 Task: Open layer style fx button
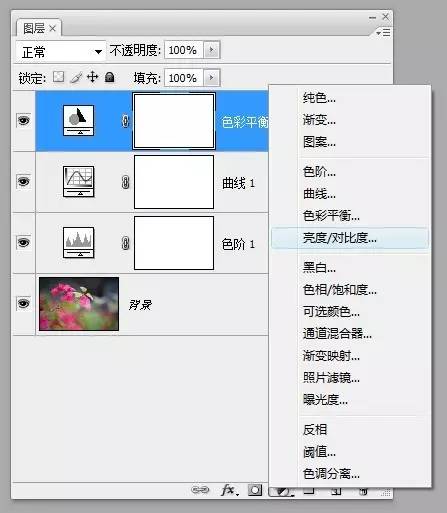pyautogui.click(x=229, y=490)
